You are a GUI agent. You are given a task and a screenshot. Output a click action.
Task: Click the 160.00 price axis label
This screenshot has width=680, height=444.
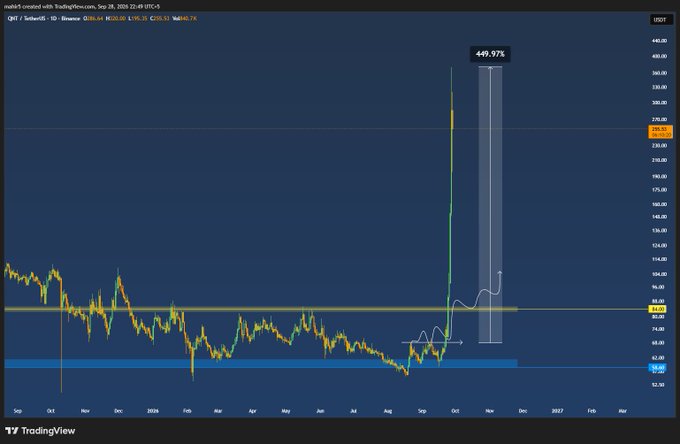click(x=659, y=204)
